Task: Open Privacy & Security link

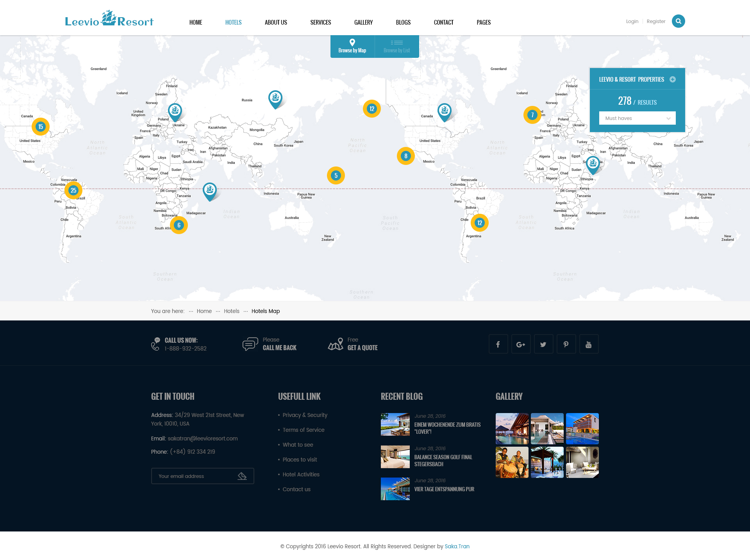Action: (x=305, y=415)
